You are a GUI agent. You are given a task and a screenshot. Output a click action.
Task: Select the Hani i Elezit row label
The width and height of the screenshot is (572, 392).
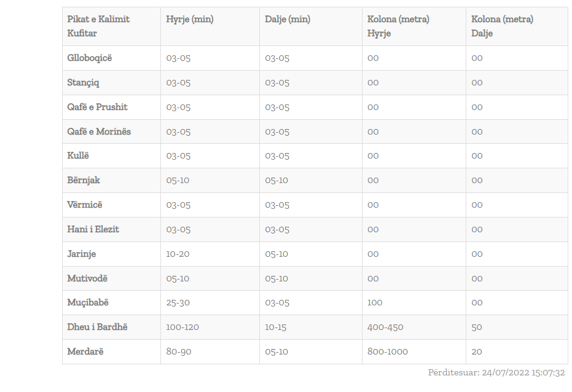pyautogui.click(x=93, y=229)
